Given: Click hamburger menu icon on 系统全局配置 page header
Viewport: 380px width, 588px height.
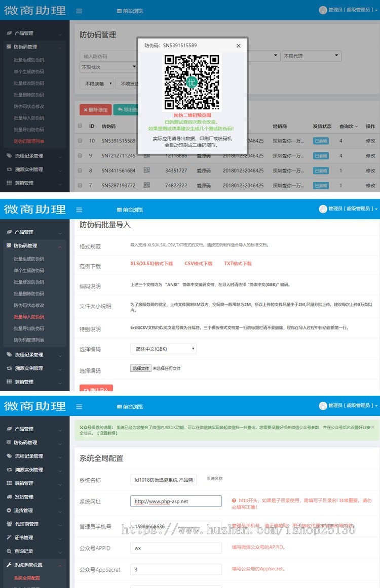Looking at the screenshot, I should coord(79,406).
